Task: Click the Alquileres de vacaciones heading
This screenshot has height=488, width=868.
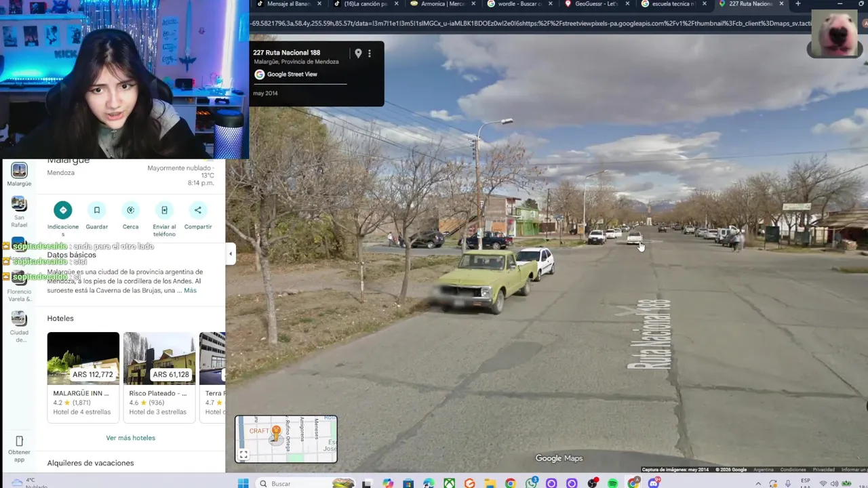Action: pos(90,463)
